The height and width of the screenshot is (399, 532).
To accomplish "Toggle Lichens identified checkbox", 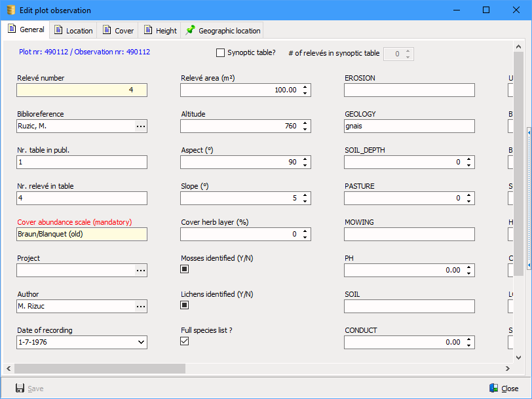I will (x=185, y=305).
